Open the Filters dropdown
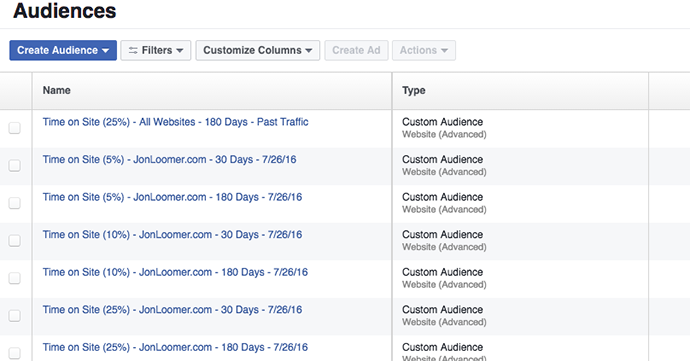The width and height of the screenshot is (690, 361). pos(156,50)
